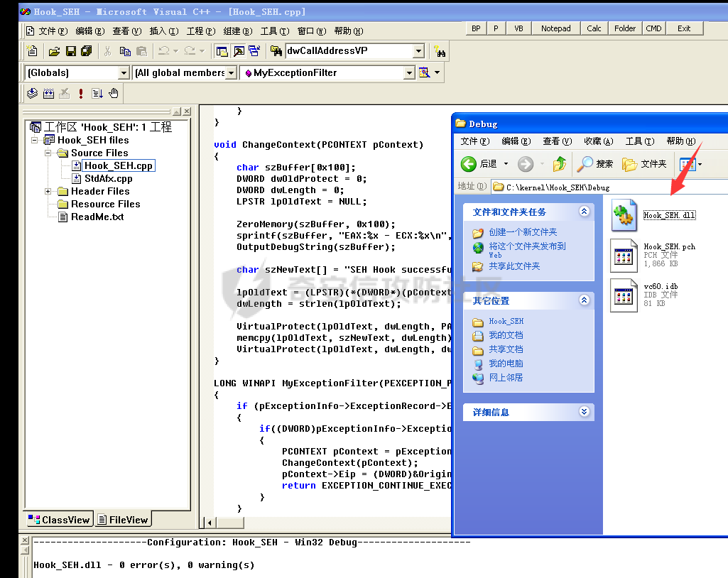Image resolution: width=728 pixels, height=578 pixels.
Task: Open the 工具 menu in Visual C++
Action: (275, 31)
